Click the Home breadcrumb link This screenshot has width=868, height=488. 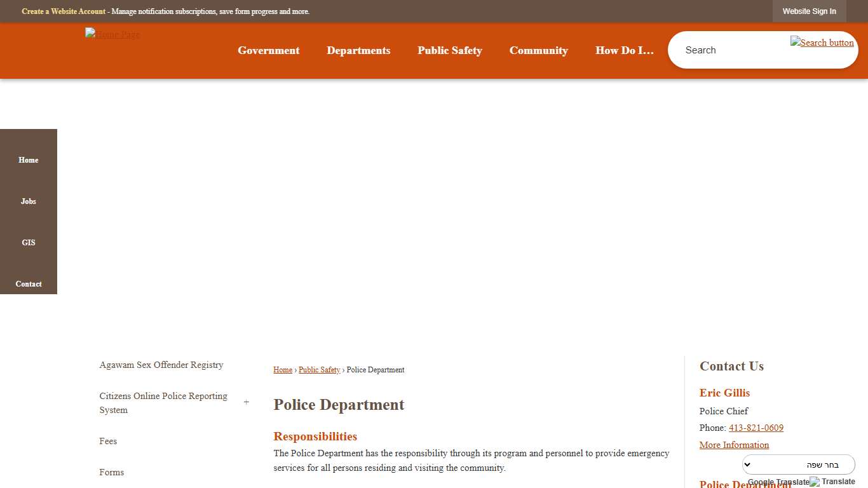283,369
